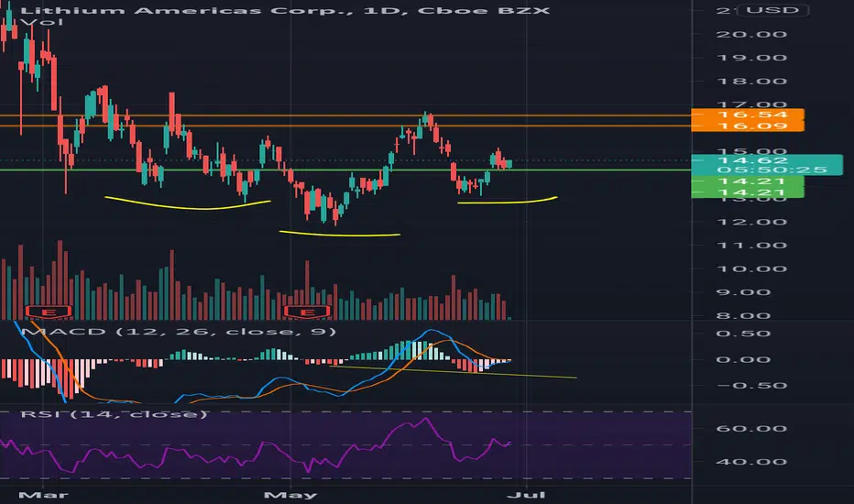Select the thin trendline on the MACD pane
This screenshot has height=504, width=854.
(x=454, y=372)
